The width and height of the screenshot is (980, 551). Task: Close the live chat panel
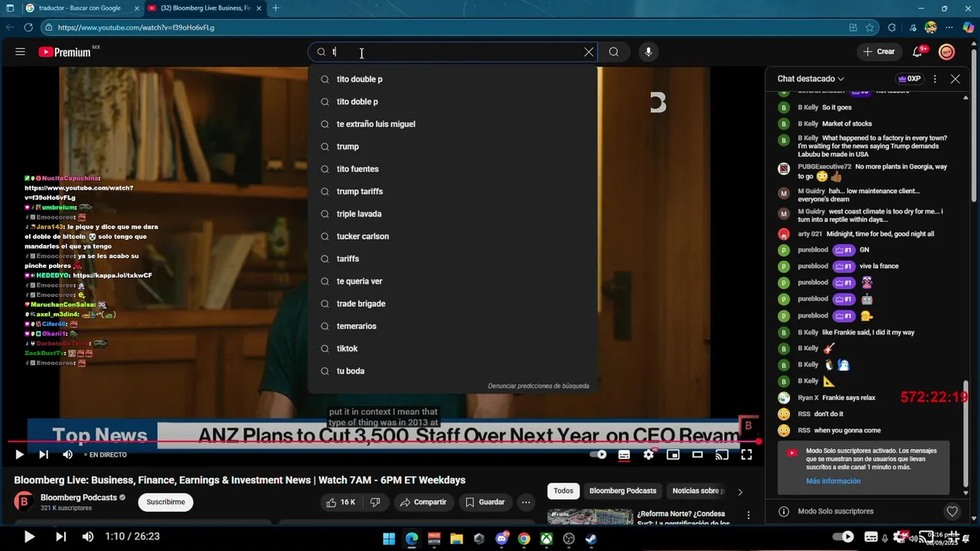click(955, 79)
